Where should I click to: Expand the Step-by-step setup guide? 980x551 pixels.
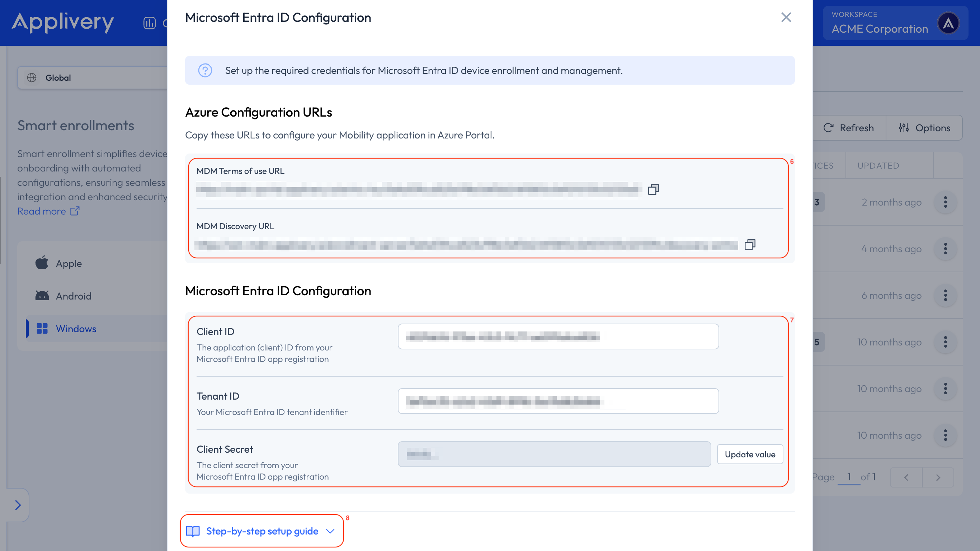(x=262, y=531)
